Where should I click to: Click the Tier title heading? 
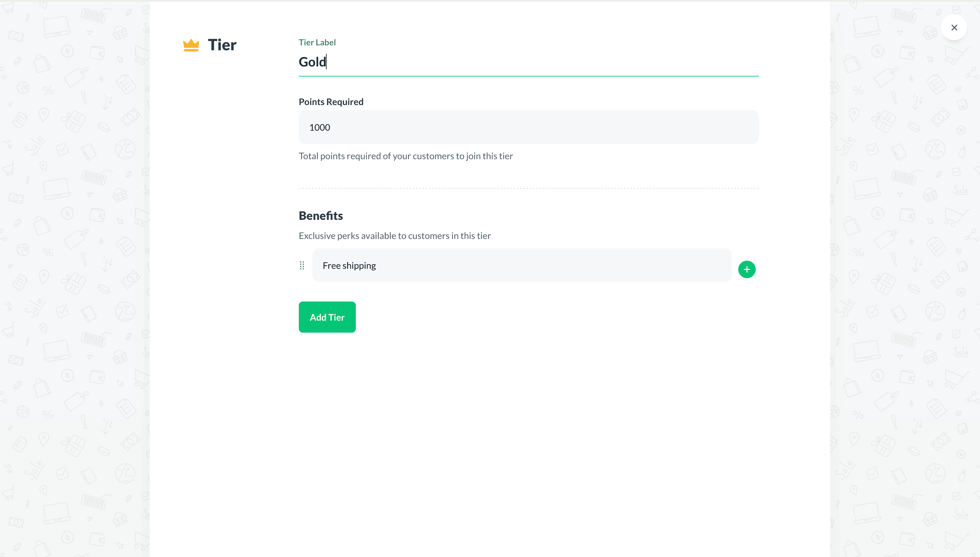tap(222, 45)
